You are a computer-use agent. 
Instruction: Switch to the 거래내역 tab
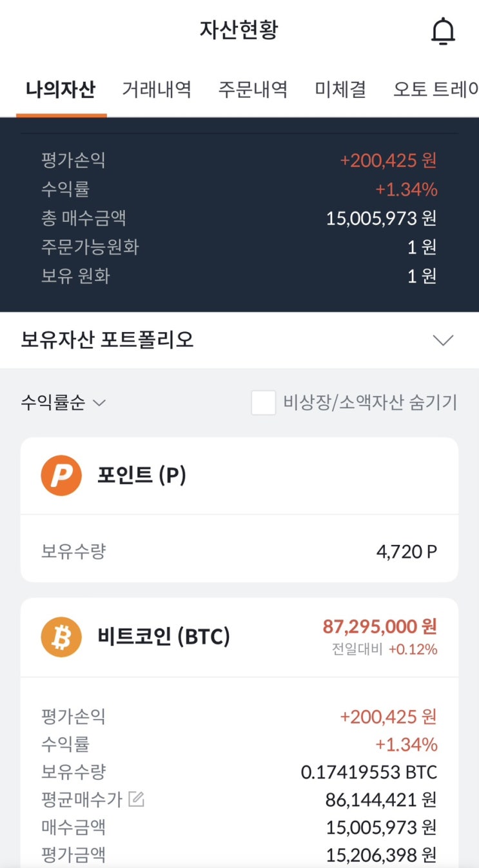click(157, 89)
